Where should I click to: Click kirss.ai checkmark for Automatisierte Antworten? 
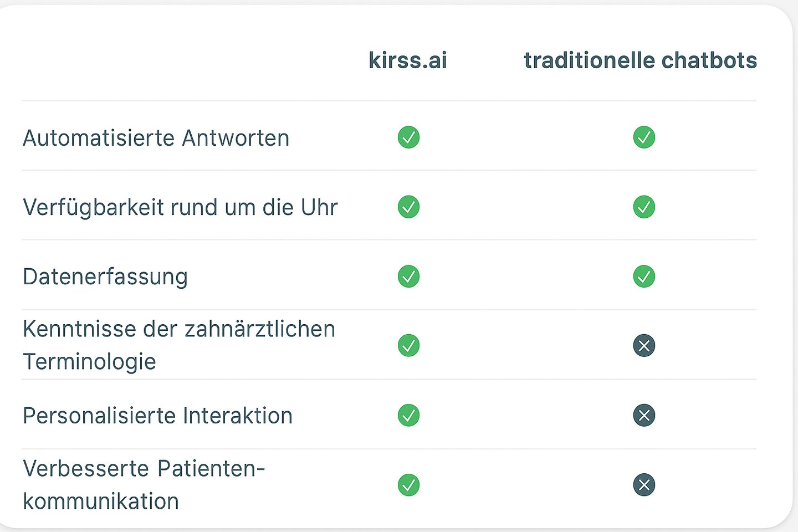tap(408, 137)
